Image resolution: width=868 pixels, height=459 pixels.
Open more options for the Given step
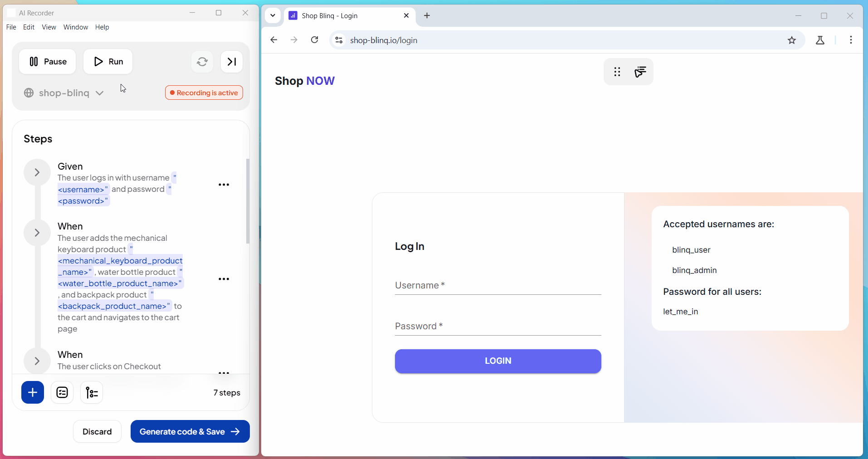[x=224, y=185]
